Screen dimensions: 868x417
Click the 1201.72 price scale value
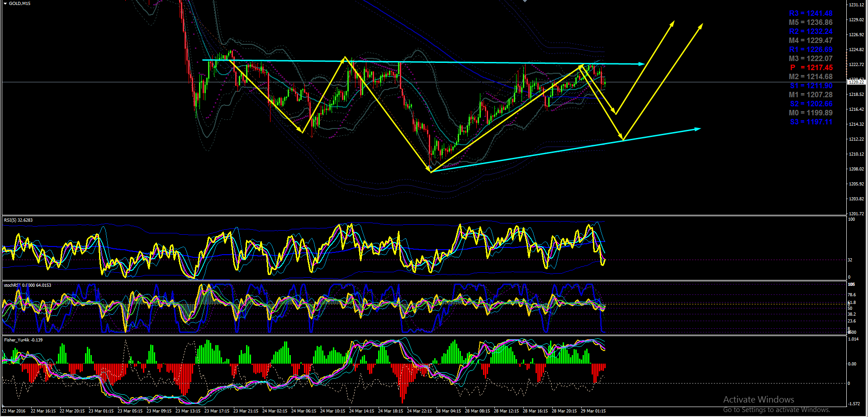(856, 213)
